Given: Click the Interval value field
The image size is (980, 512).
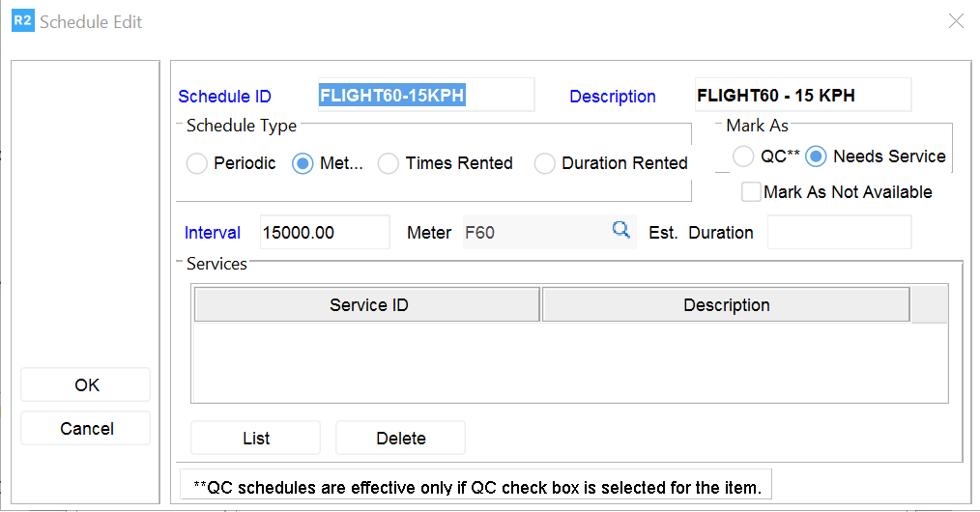Looking at the screenshot, I should click(324, 233).
